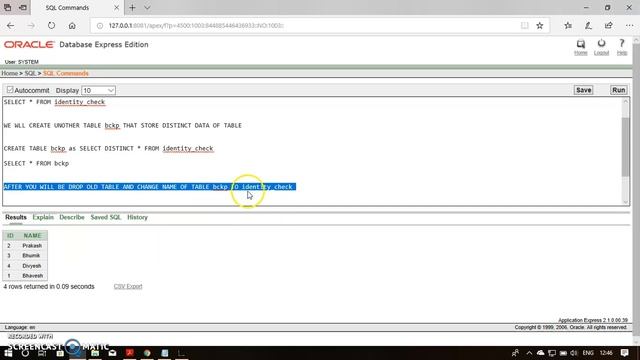Click the Bhumik cell in results
The height and width of the screenshot is (360, 640).
[31, 256]
